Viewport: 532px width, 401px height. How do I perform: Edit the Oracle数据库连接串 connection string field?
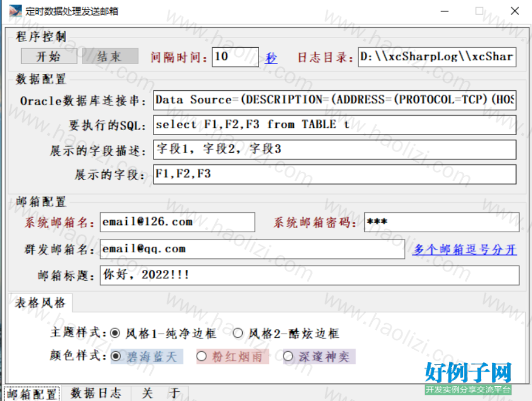pyautogui.click(x=335, y=100)
